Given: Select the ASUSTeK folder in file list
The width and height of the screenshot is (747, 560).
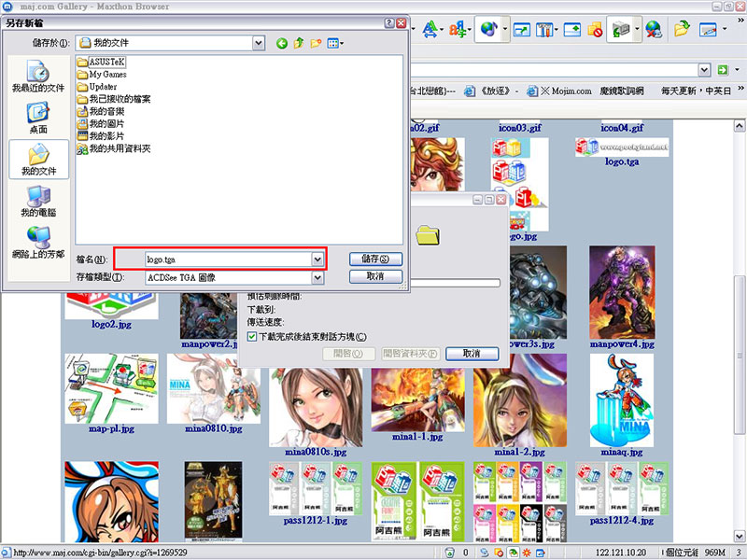Looking at the screenshot, I should tap(106, 62).
